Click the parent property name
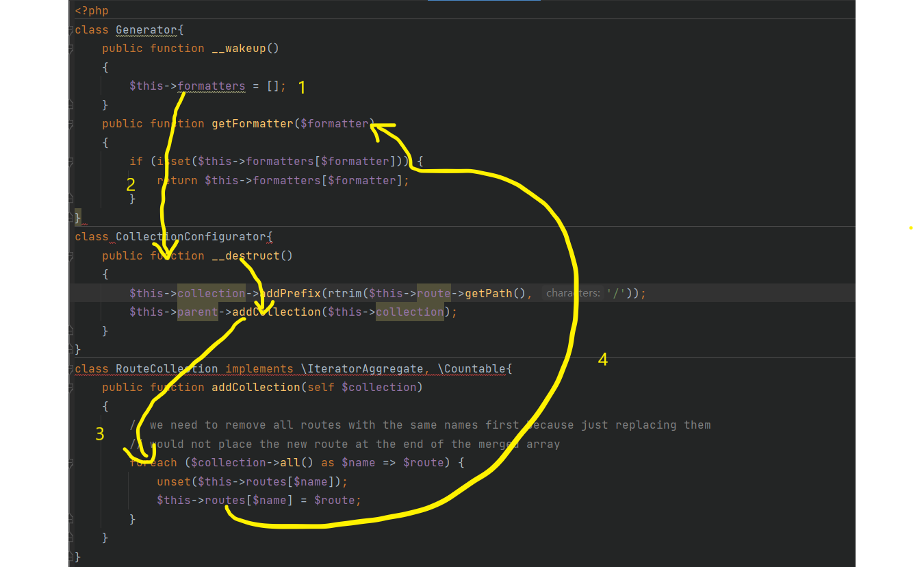Screen dimensions: 924x567 pos(198,312)
